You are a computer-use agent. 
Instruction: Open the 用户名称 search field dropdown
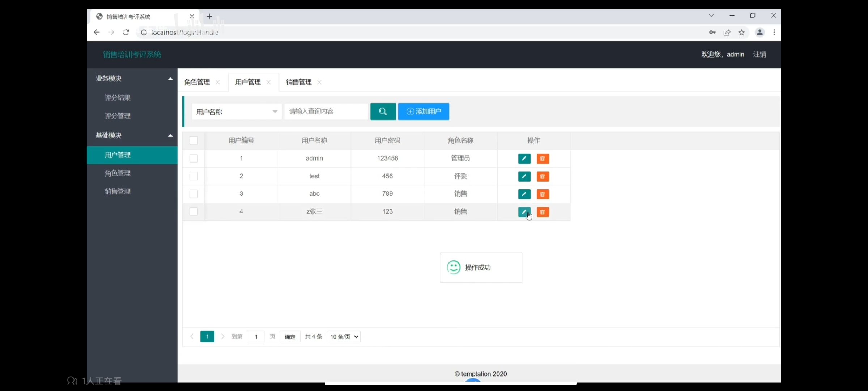(237, 112)
